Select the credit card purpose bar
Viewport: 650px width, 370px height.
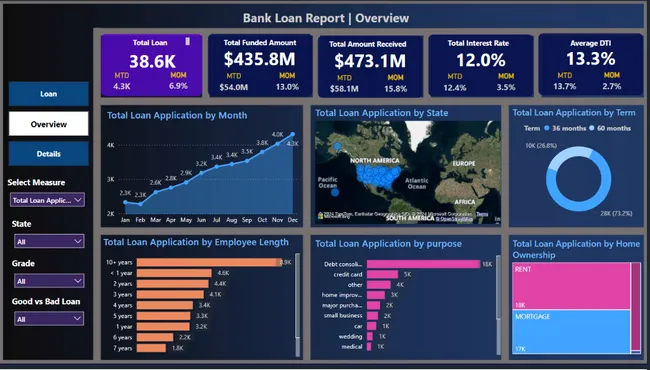pyautogui.click(x=382, y=274)
